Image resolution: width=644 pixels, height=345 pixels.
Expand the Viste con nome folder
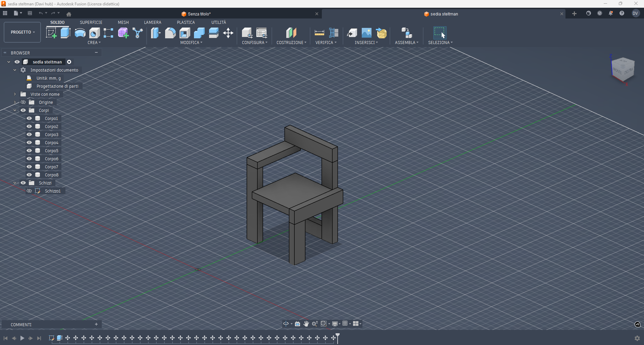point(15,94)
